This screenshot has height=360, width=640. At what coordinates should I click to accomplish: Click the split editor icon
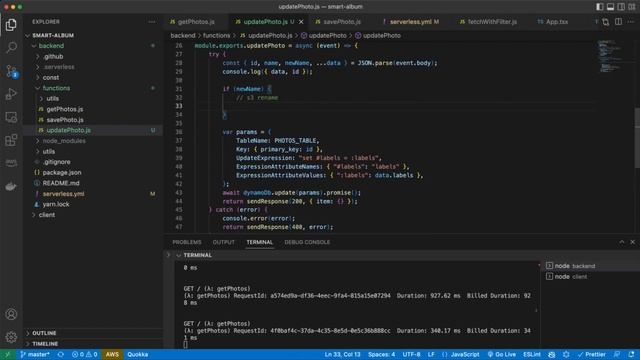tap(618, 22)
